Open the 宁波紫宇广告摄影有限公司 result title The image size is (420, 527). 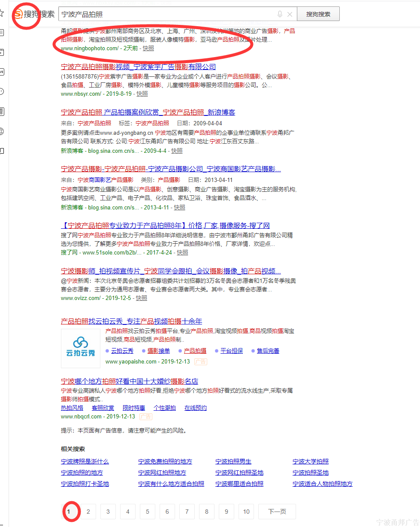(x=138, y=67)
